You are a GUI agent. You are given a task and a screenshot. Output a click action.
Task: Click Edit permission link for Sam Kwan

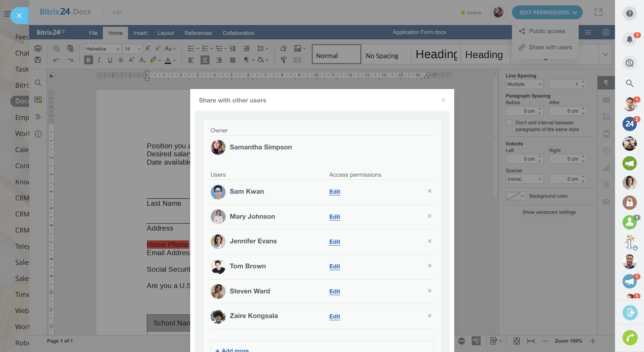coord(335,192)
